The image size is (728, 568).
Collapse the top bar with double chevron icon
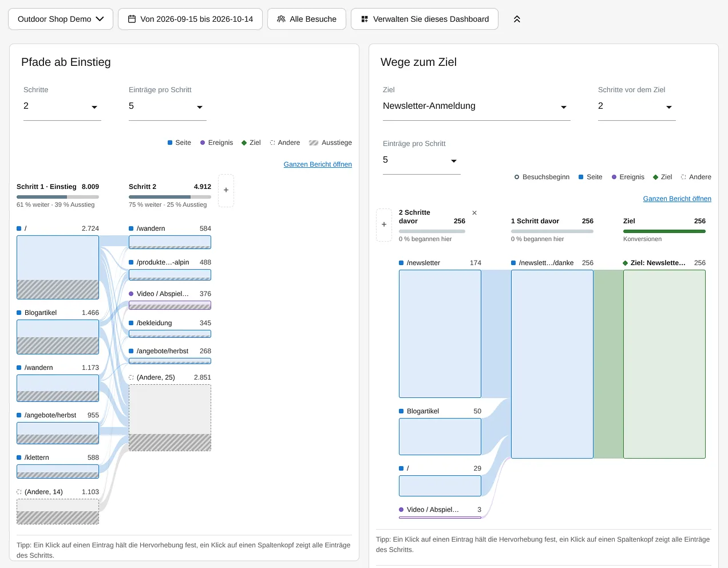[x=517, y=19]
